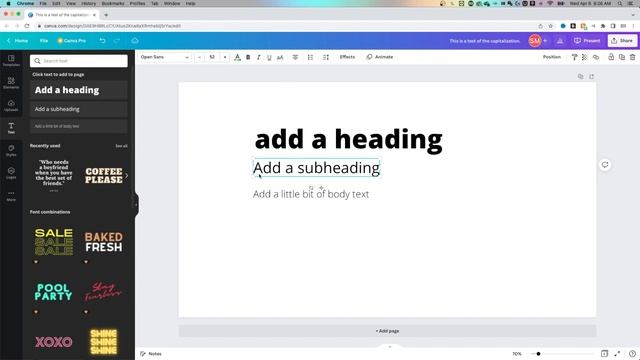The height and width of the screenshot is (360, 640).
Task: Lock the selected element
Action: (x=611, y=57)
